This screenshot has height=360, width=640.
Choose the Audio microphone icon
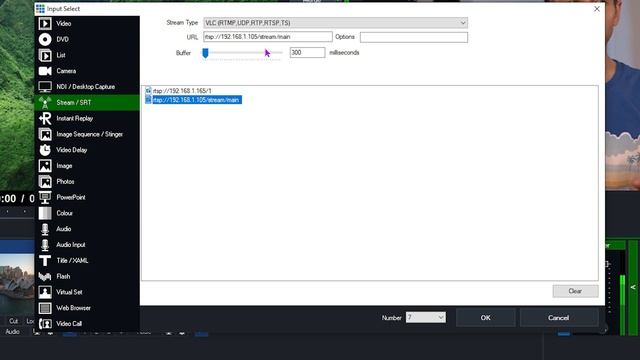click(x=45, y=229)
